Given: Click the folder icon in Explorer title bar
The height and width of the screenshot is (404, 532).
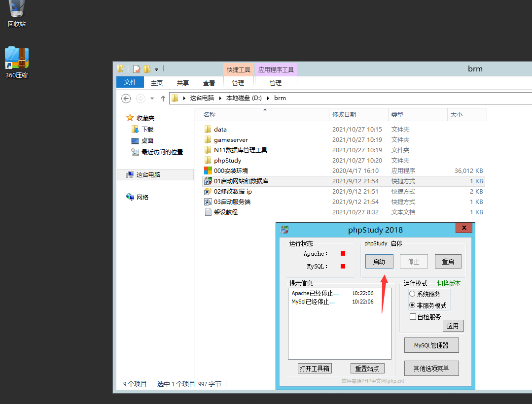Looking at the screenshot, I should tap(120, 69).
